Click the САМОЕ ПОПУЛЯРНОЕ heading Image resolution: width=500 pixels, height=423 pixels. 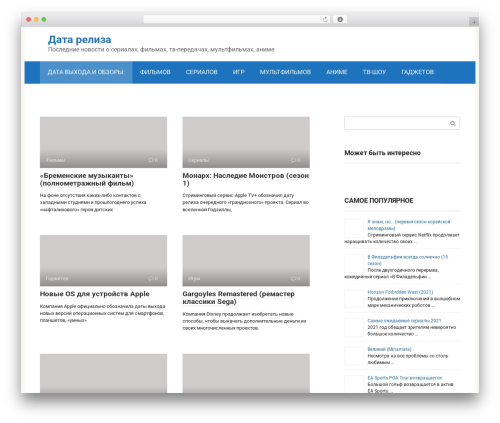click(x=379, y=201)
